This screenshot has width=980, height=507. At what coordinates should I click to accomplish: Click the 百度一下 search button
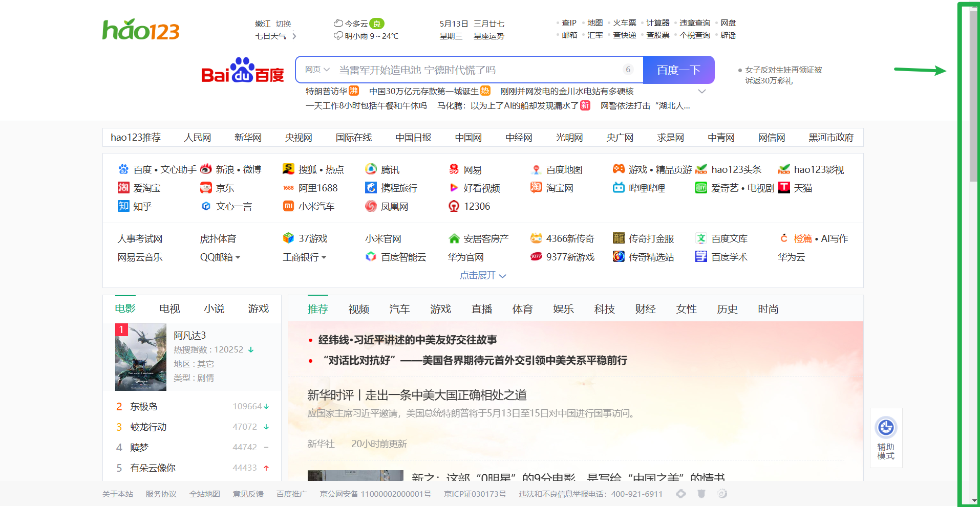tap(678, 70)
